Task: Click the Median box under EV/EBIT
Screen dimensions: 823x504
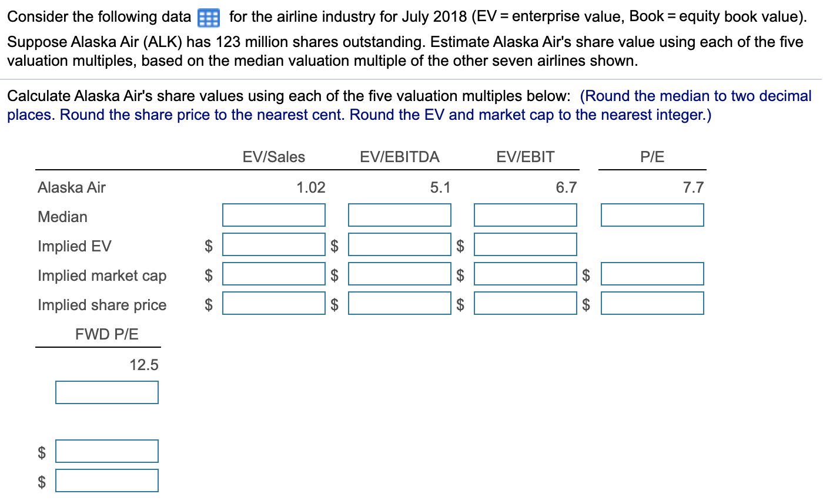Action: (x=526, y=215)
